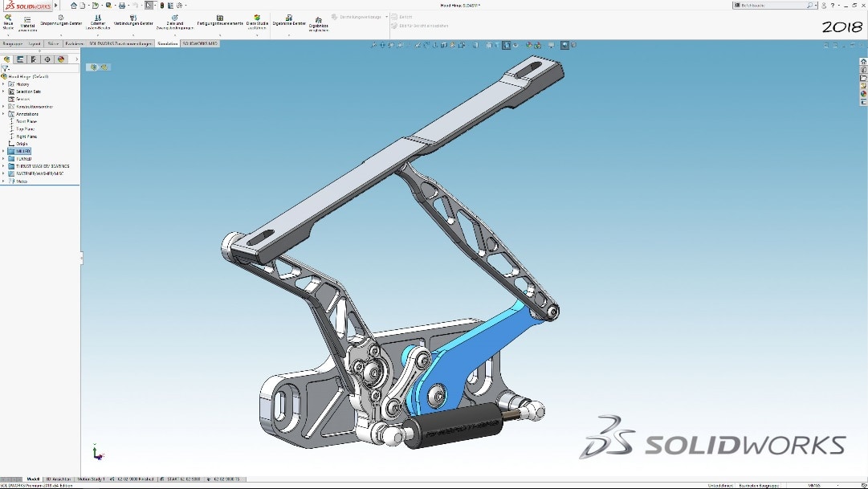
Task: Open the Externer Lasten-Berater tool
Action: (97, 22)
